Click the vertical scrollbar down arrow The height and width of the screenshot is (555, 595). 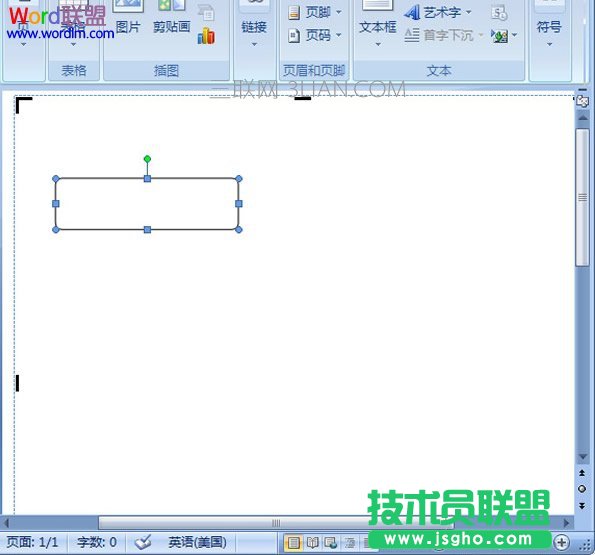click(x=583, y=457)
